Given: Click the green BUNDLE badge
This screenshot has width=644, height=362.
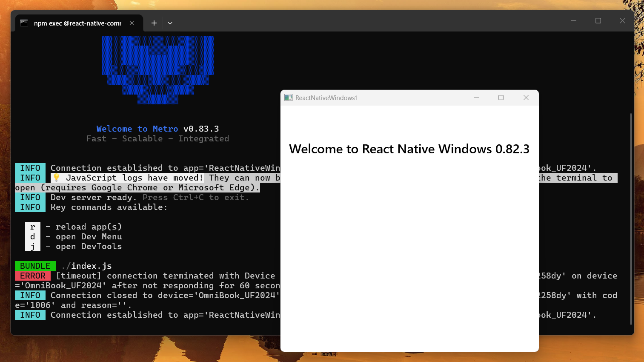Looking at the screenshot, I should (x=35, y=266).
